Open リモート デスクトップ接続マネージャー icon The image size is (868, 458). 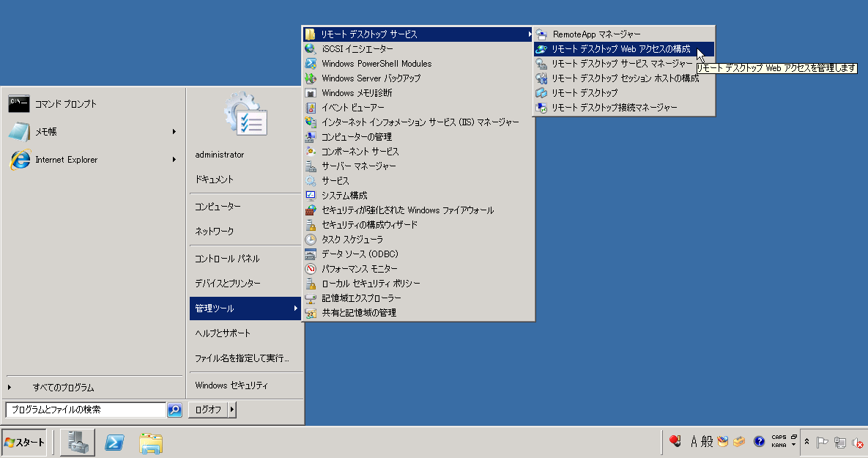click(x=541, y=108)
